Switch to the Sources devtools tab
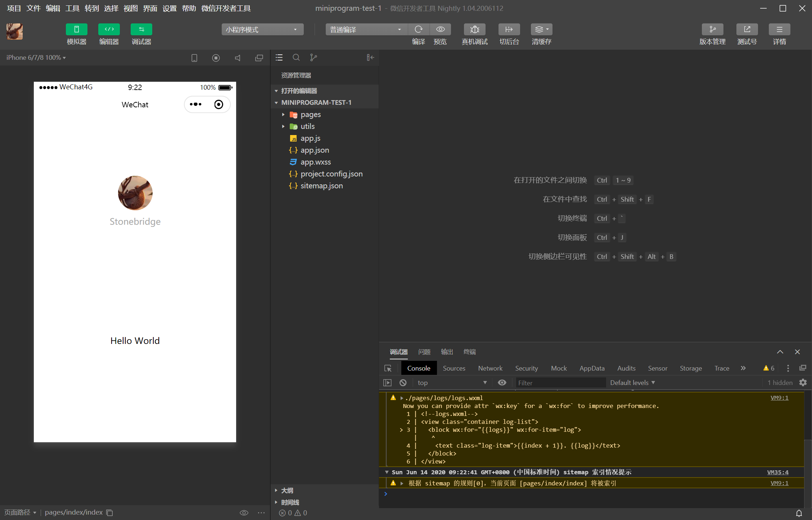 coord(454,368)
